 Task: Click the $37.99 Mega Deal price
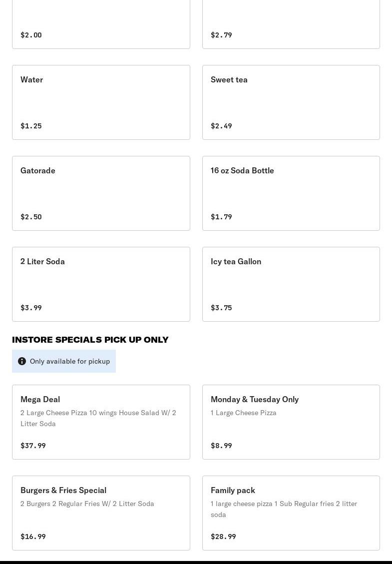coord(33,446)
